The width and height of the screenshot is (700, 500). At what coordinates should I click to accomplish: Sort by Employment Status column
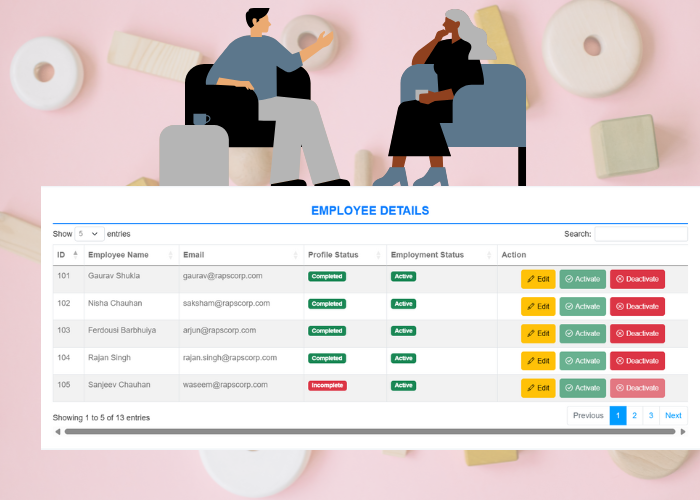(x=442, y=255)
